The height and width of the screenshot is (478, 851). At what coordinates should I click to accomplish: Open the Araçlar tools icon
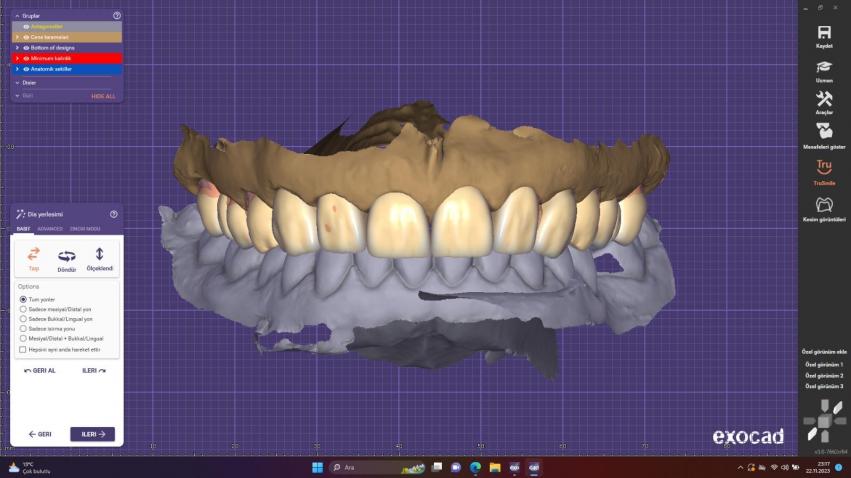(824, 99)
